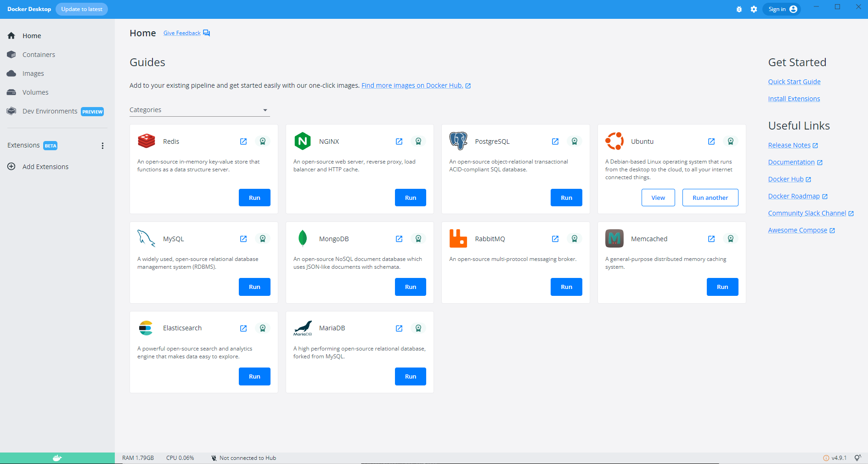Image resolution: width=868 pixels, height=464 pixels.
Task: Open Redis page on Docker Hub icon
Action: [243, 141]
